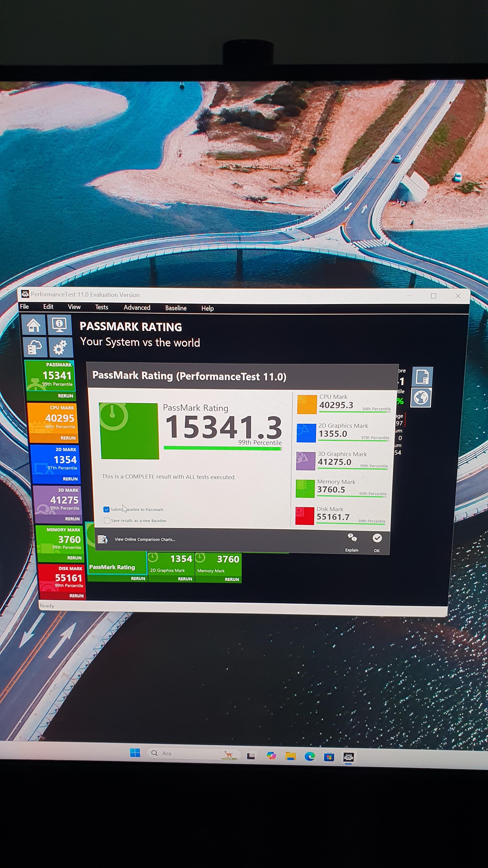This screenshot has height=868, width=488.
Task: Open the Home screen icon
Action: click(x=34, y=325)
